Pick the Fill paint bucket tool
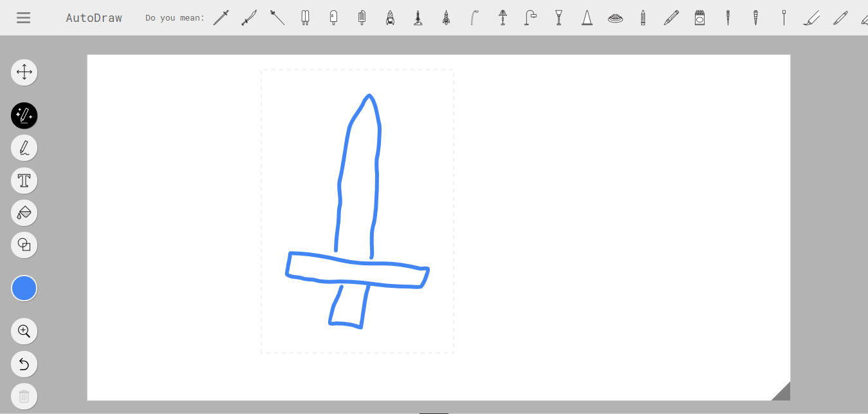The width and height of the screenshot is (868, 414). [24, 212]
